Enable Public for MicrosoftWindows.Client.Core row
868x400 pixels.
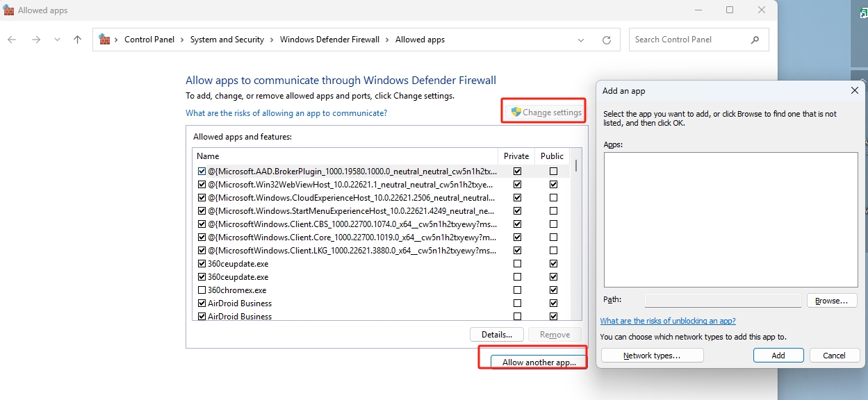click(553, 237)
